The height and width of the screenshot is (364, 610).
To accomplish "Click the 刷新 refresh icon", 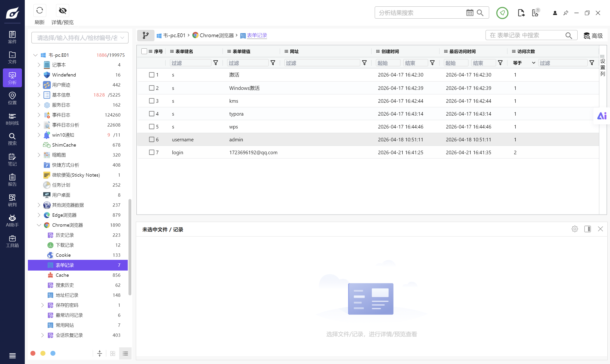I will [40, 10].
